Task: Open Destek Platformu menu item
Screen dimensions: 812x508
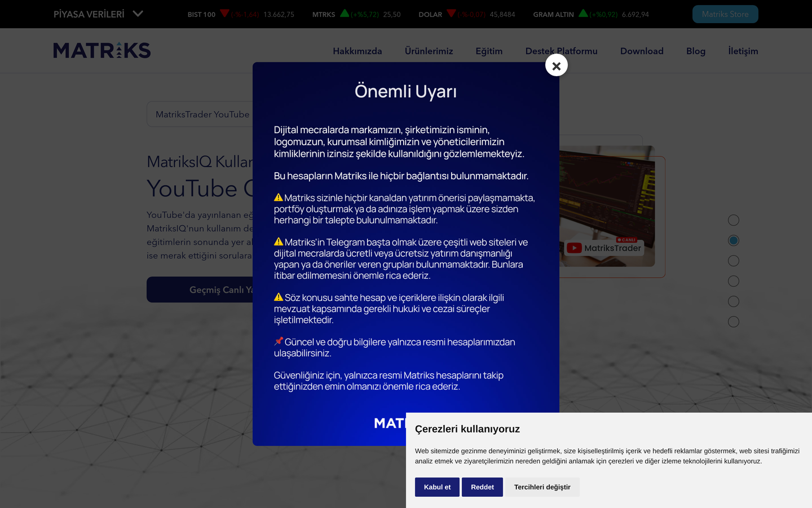Action: click(561, 51)
